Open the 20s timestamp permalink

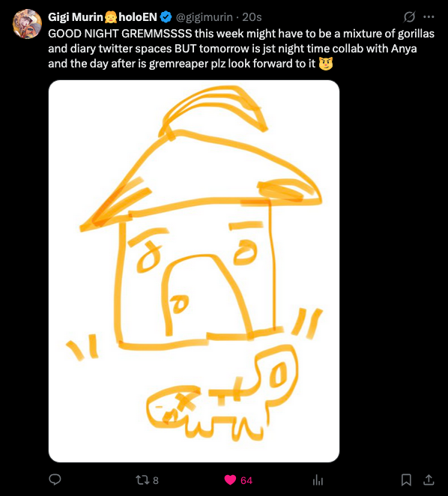point(252,17)
